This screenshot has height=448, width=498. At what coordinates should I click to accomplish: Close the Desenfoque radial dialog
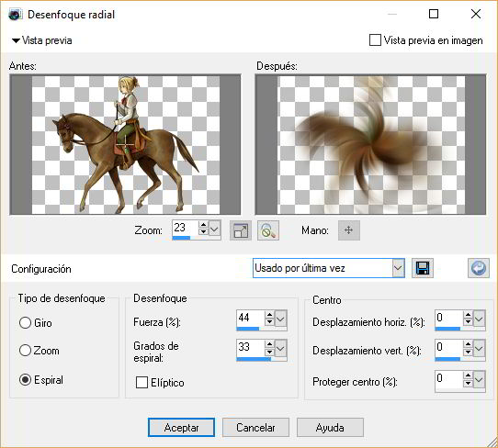[476, 14]
